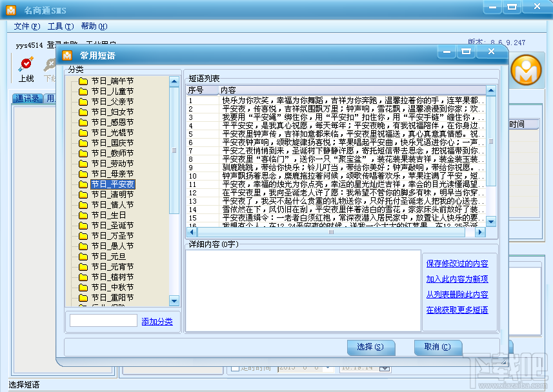Click the folder icon for 节日_愚人节
Screen dimensions: 553x392
(83, 246)
